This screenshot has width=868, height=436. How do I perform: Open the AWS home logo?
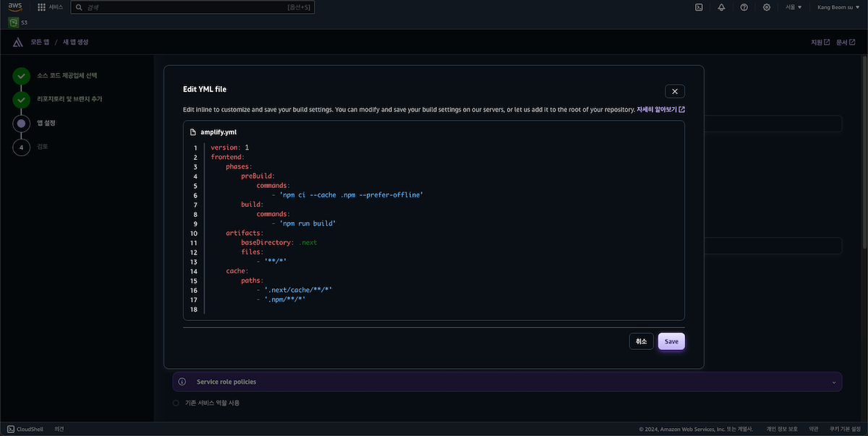[x=15, y=7]
